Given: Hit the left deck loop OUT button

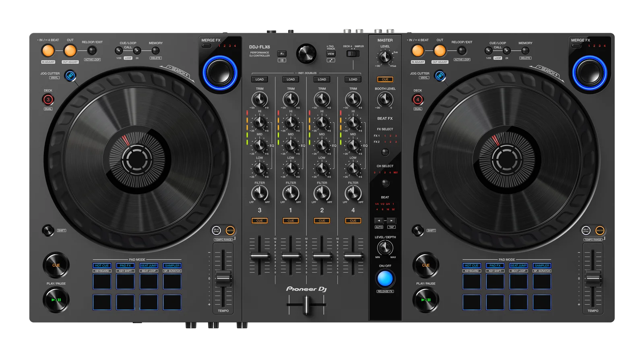Looking at the screenshot, I should [x=70, y=51].
